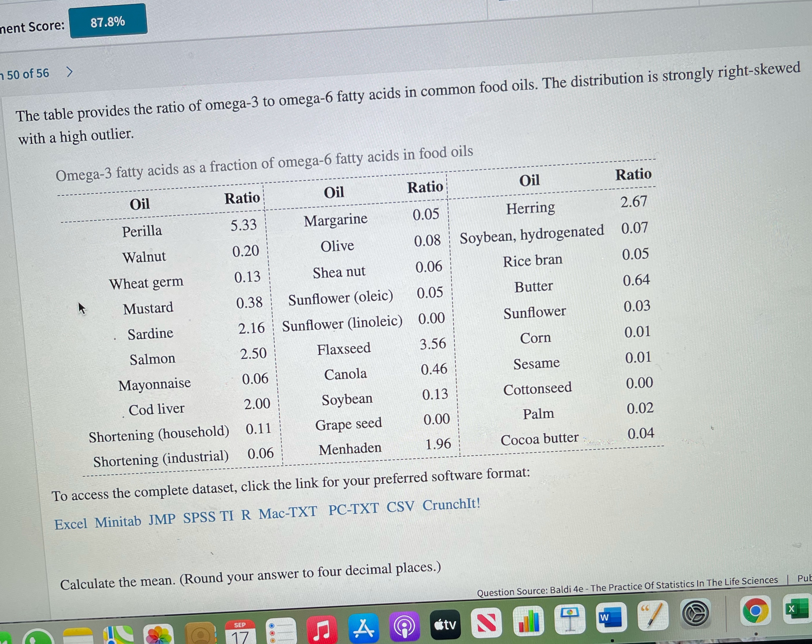
Task: Click the Walnut oil name cell
Action: [x=144, y=257]
